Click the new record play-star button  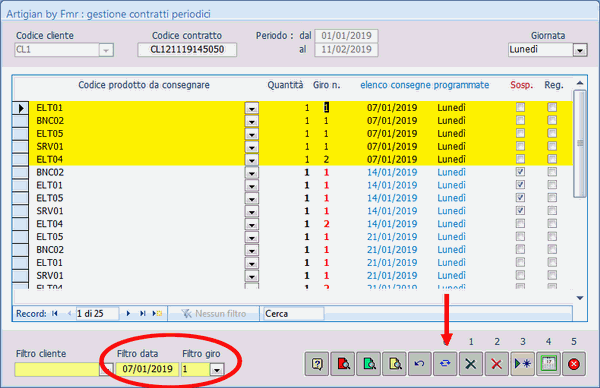pos(522,364)
